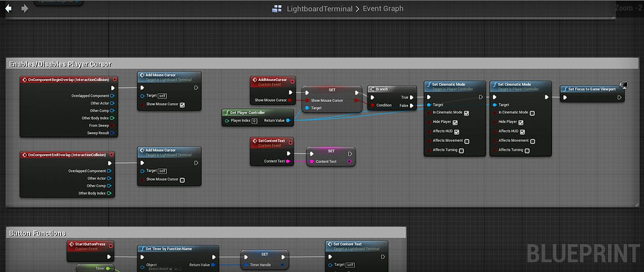Click Other Actor pin on BeginOverlap node

(112, 103)
